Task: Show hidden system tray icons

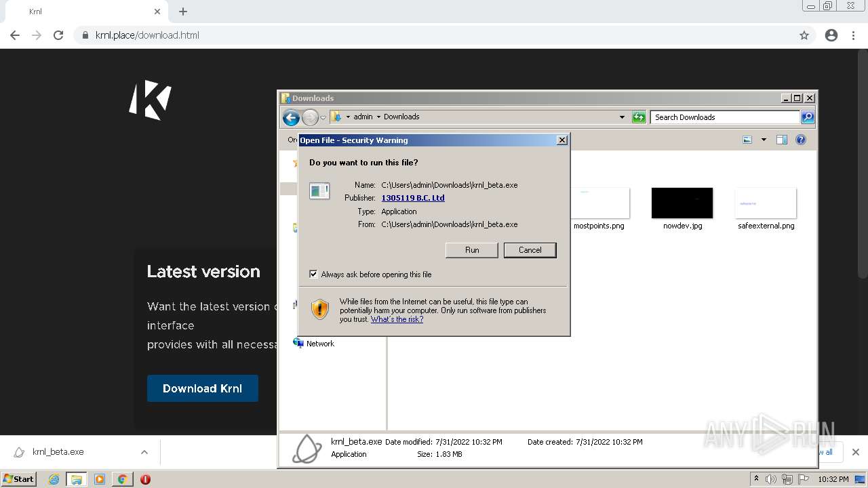Action: tap(756, 479)
